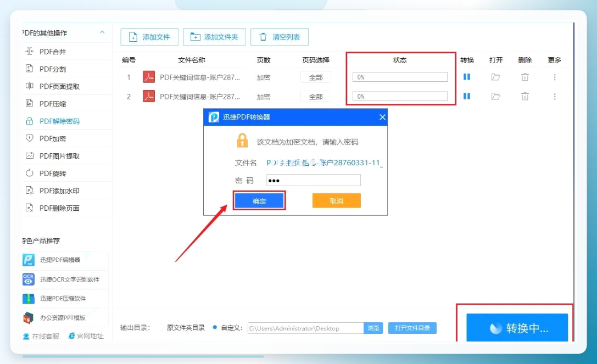The width and height of the screenshot is (597, 364).
Task: Open output folder for file row 1
Action: click(495, 77)
